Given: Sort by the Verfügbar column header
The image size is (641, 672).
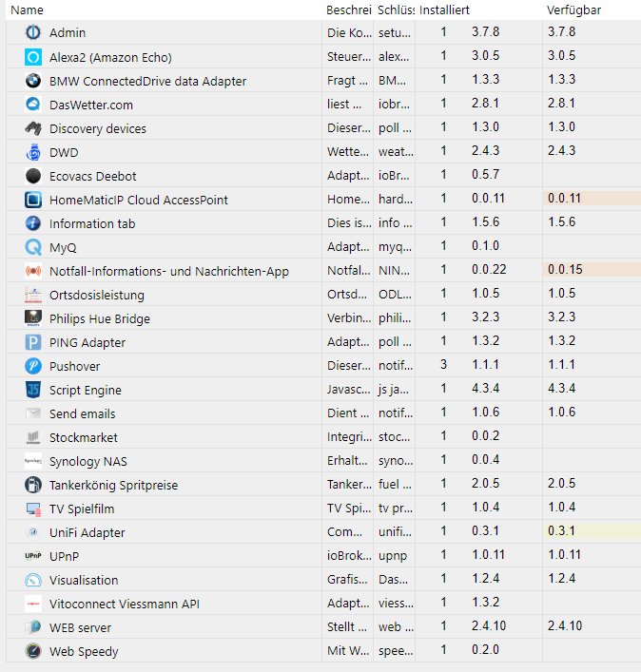Looking at the screenshot, I should click(x=573, y=10).
